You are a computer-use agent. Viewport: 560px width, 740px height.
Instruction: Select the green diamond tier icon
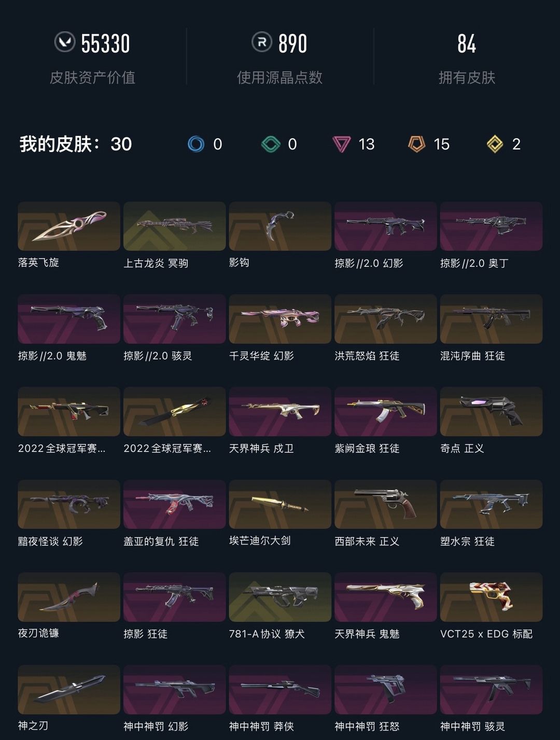tap(271, 144)
